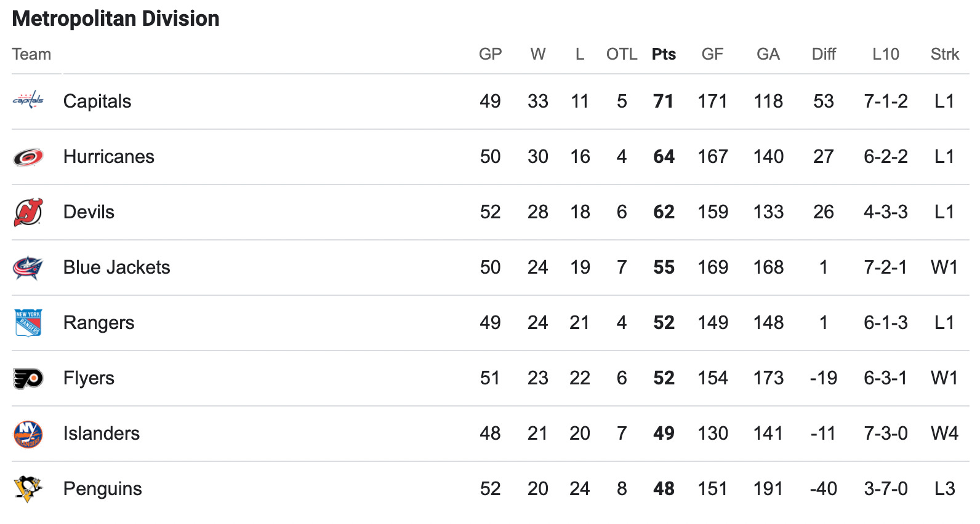This screenshot has height=524, width=980.
Task: Open the Capitals team name link
Action: [x=97, y=101]
